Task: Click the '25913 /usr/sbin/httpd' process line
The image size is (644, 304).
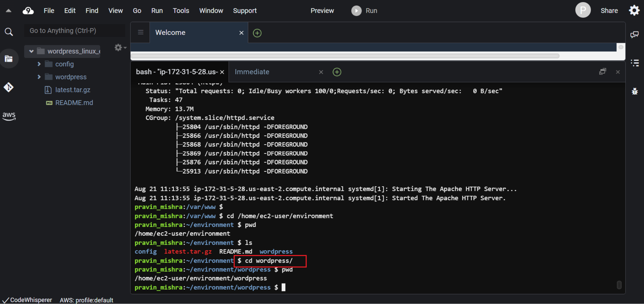Action: [x=242, y=171]
